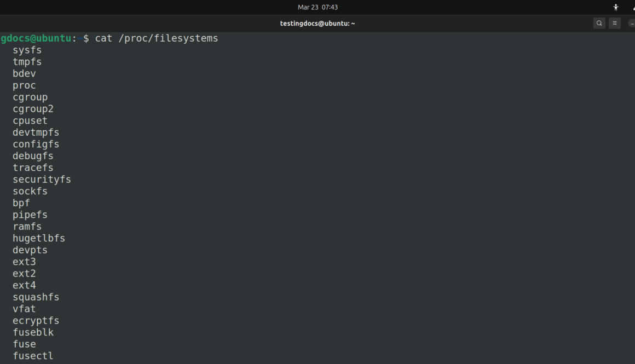Select the vfat line

coord(24,309)
